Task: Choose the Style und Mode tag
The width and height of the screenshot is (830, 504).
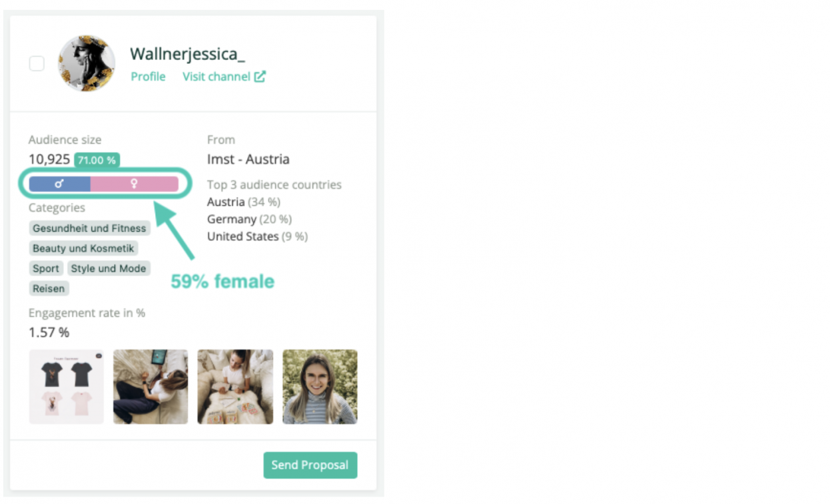Action: [109, 269]
